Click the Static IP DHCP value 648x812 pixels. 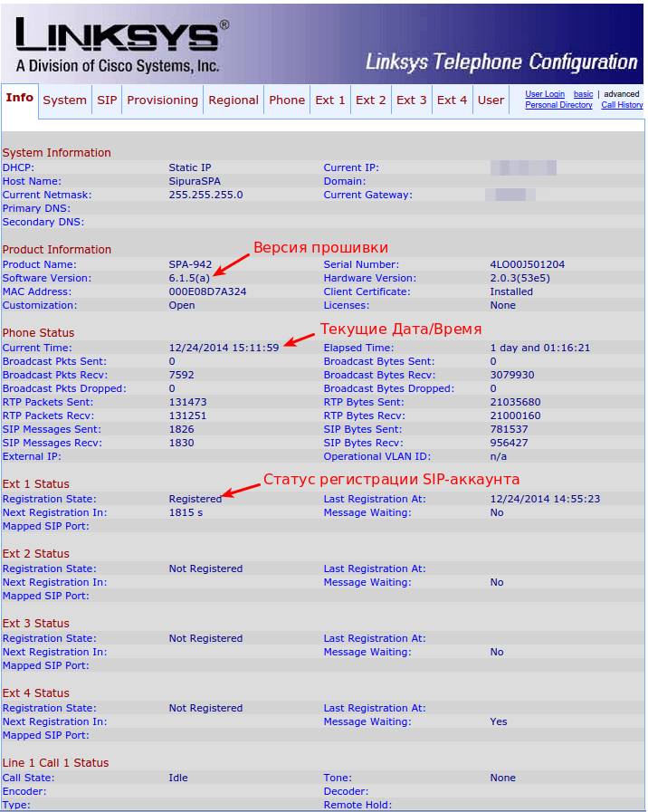pyautogui.click(x=190, y=167)
